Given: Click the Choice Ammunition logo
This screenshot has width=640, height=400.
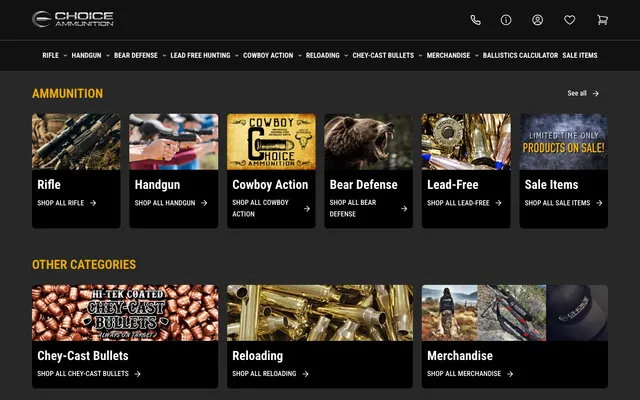Looking at the screenshot, I should click(73, 19).
